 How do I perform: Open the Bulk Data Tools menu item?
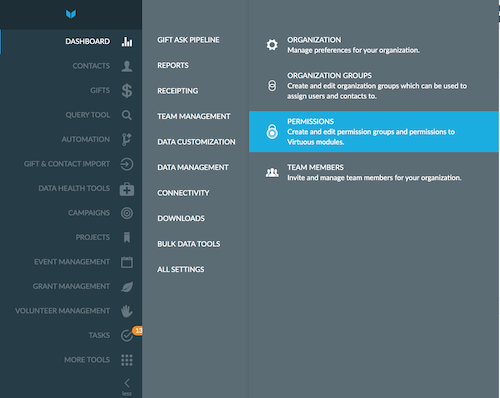189,244
